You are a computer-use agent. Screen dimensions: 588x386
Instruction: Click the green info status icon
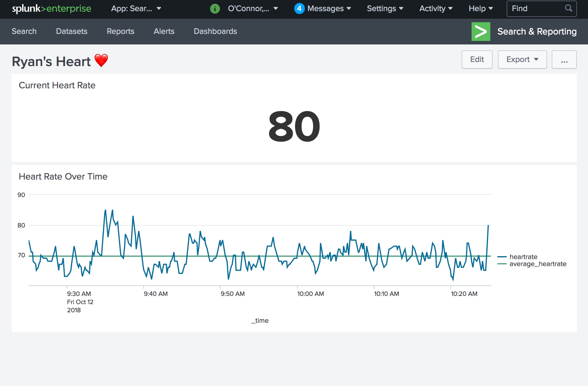pyautogui.click(x=215, y=9)
